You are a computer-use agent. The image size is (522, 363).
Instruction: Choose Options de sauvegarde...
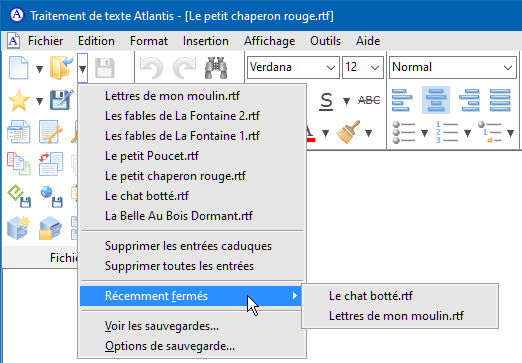[192, 346]
